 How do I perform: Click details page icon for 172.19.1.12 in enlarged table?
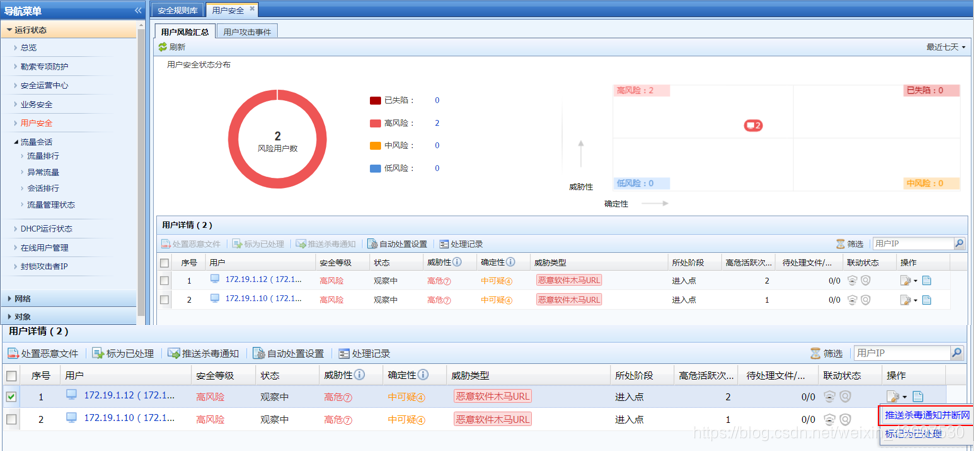918,396
